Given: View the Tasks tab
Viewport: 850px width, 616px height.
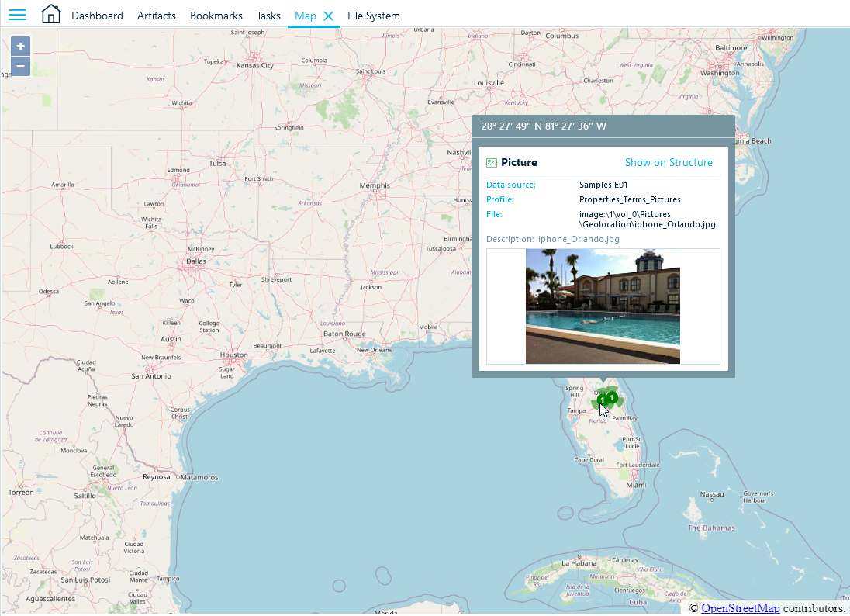Looking at the screenshot, I should pyautogui.click(x=268, y=16).
